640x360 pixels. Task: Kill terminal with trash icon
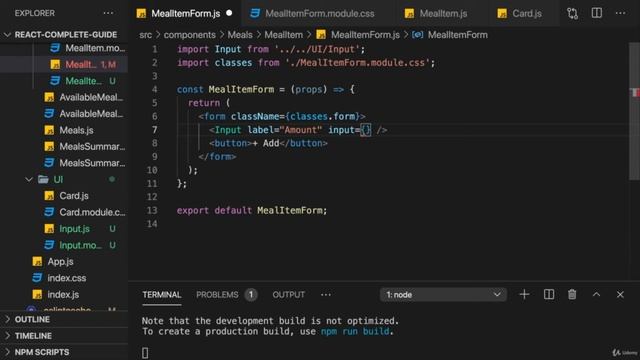pos(572,294)
